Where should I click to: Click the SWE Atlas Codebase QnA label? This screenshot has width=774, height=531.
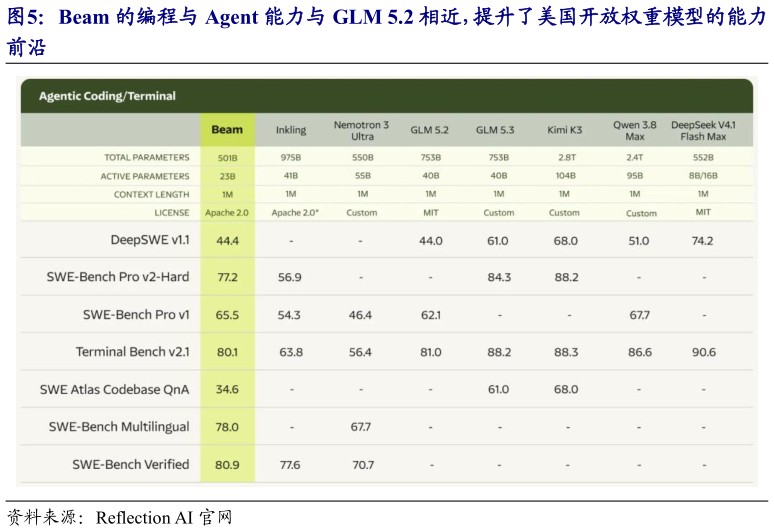point(115,389)
